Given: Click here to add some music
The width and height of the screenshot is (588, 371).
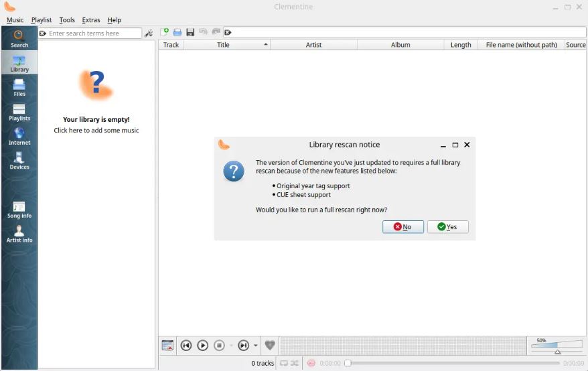Looking at the screenshot, I should pos(96,130).
